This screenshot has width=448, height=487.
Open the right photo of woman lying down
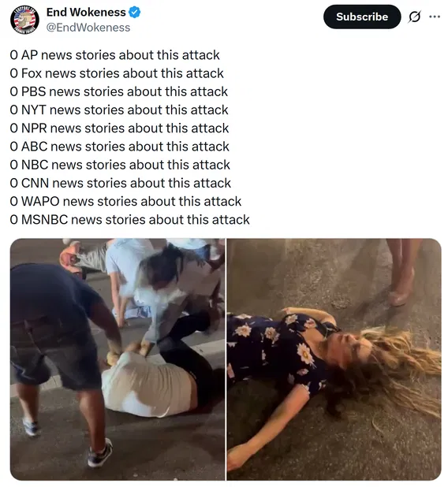coord(334,359)
